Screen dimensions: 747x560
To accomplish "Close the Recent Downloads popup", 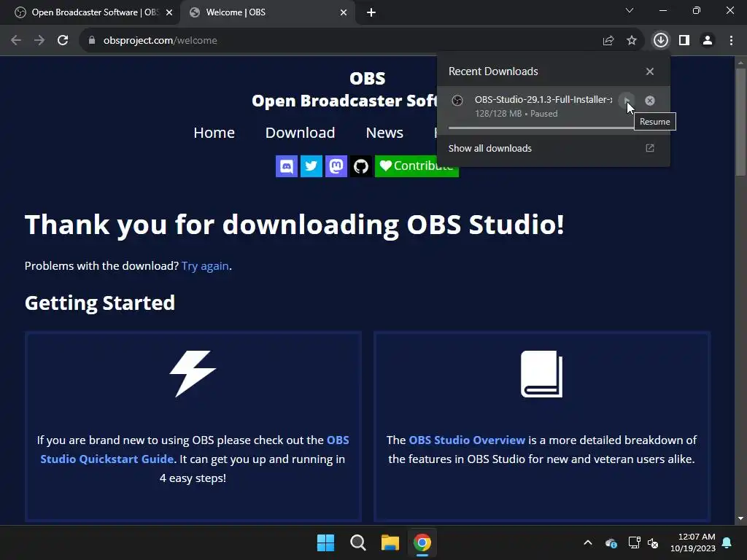I will [650, 71].
